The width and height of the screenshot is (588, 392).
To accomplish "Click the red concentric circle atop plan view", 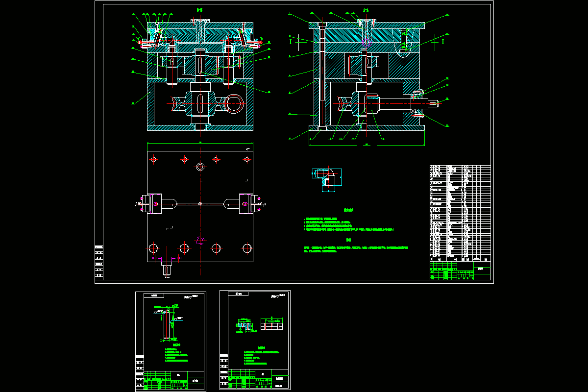I will coord(200,167).
